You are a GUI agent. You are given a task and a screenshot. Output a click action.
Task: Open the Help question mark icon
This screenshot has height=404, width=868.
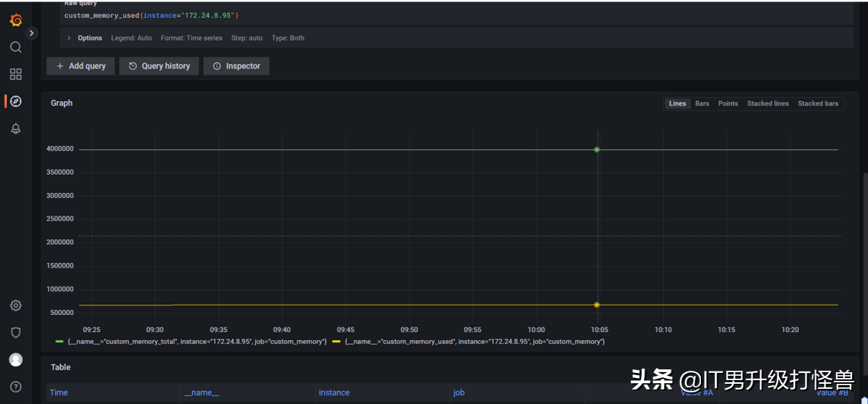(16, 387)
